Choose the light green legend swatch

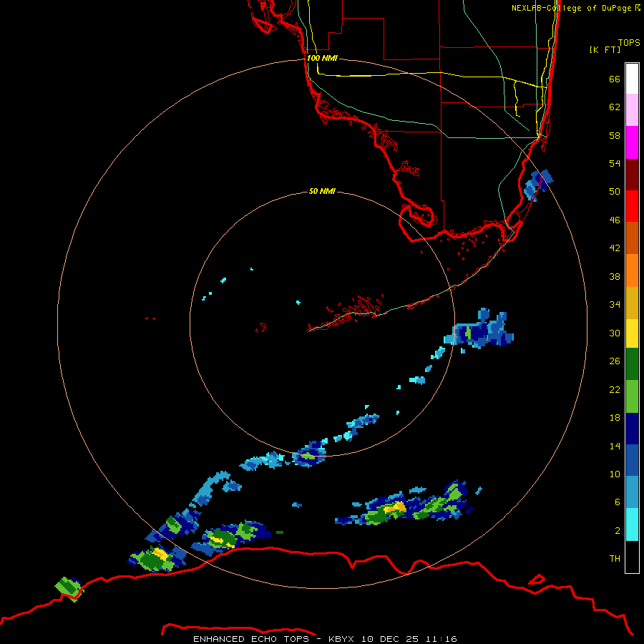pos(632,396)
